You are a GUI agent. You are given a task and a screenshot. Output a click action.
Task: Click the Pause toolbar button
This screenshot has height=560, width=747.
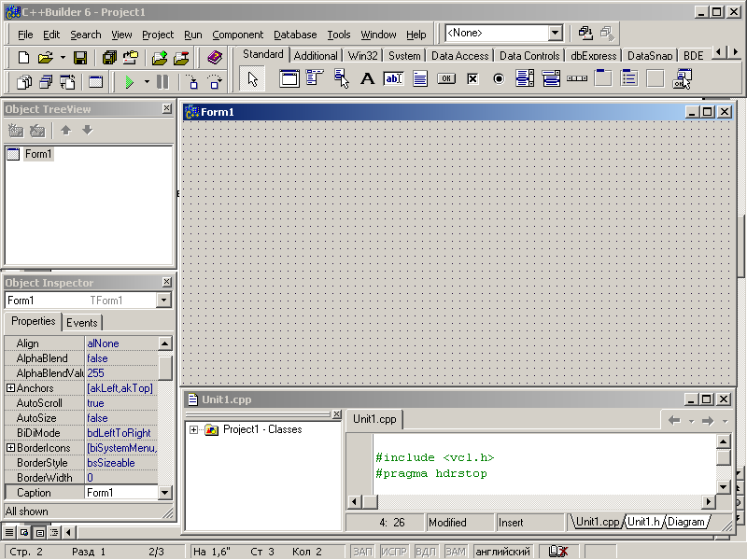tap(162, 82)
